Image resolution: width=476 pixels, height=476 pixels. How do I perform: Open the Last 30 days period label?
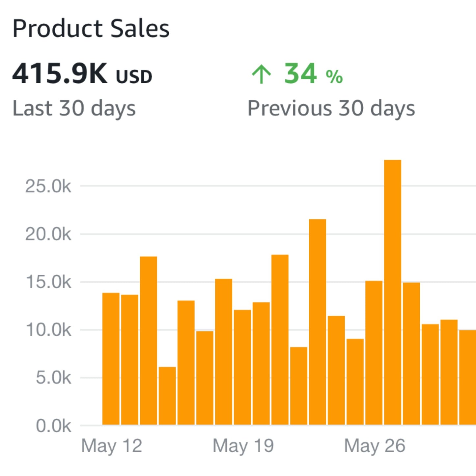pyautogui.click(x=74, y=108)
